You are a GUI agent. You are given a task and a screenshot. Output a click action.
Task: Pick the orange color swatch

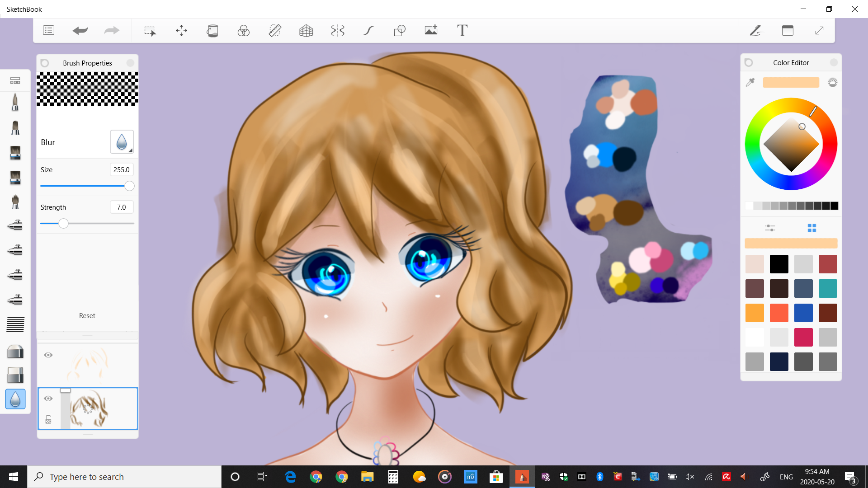755,313
